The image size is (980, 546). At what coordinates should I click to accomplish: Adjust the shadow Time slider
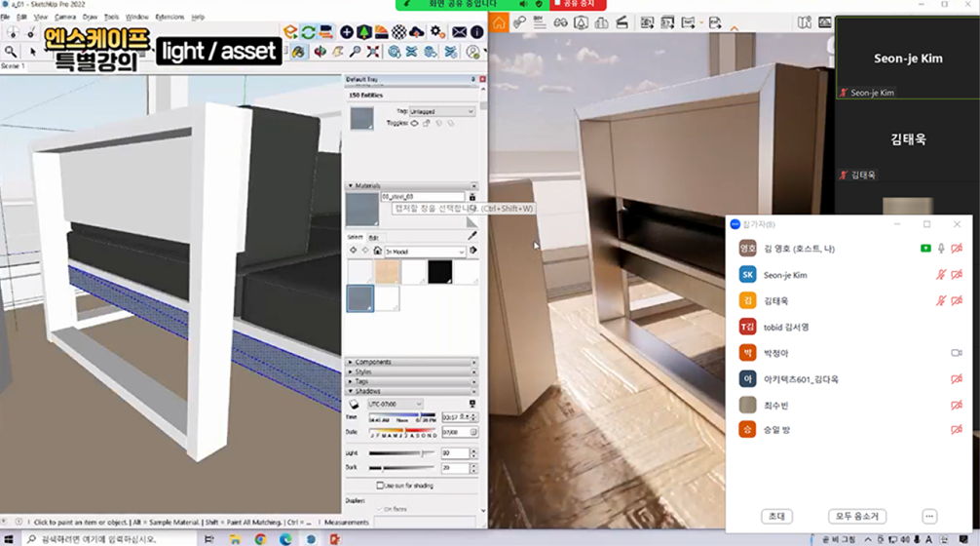pyautogui.click(x=402, y=416)
